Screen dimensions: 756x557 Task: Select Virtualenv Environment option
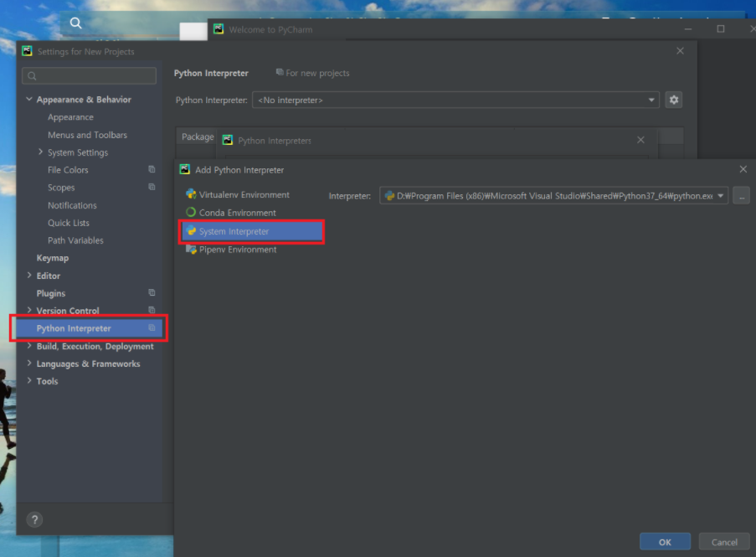point(244,194)
